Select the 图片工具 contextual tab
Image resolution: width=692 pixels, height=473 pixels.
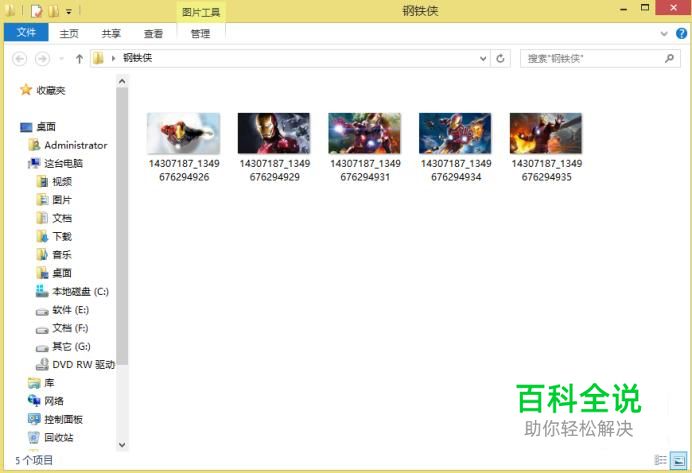coord(201,12)
